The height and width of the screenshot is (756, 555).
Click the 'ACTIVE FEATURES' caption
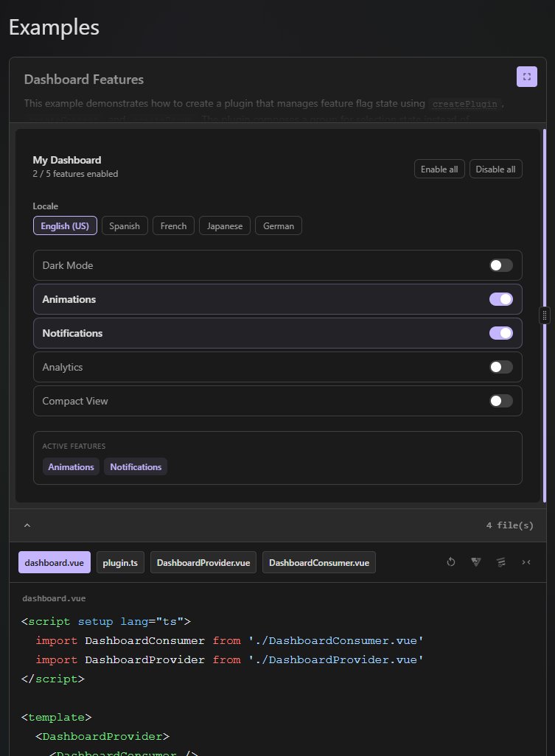point(74,446)
